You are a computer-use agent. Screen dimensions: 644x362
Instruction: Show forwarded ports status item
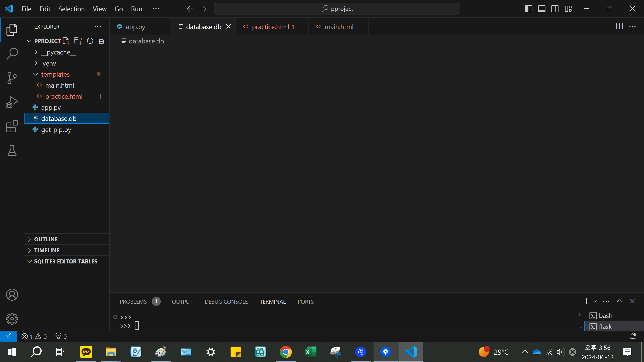pos(61,336)
